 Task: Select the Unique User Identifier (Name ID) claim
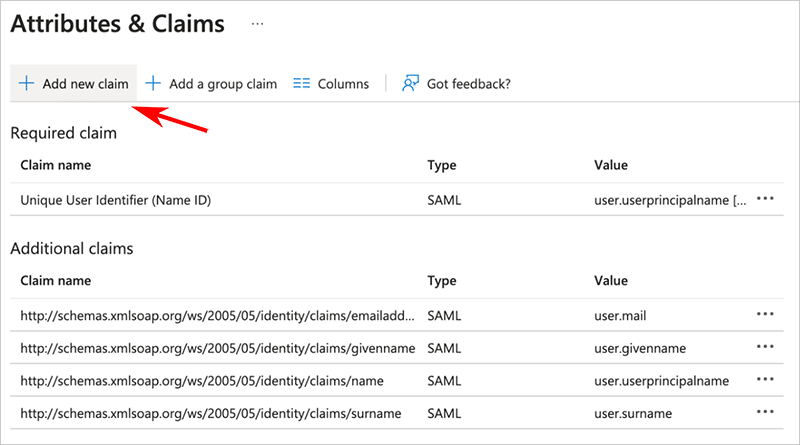116,200
